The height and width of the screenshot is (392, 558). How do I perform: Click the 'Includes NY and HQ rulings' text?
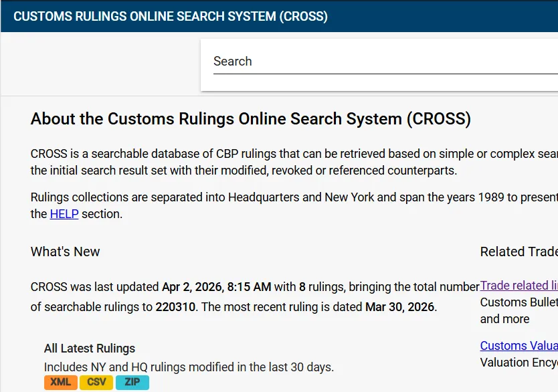189,367
